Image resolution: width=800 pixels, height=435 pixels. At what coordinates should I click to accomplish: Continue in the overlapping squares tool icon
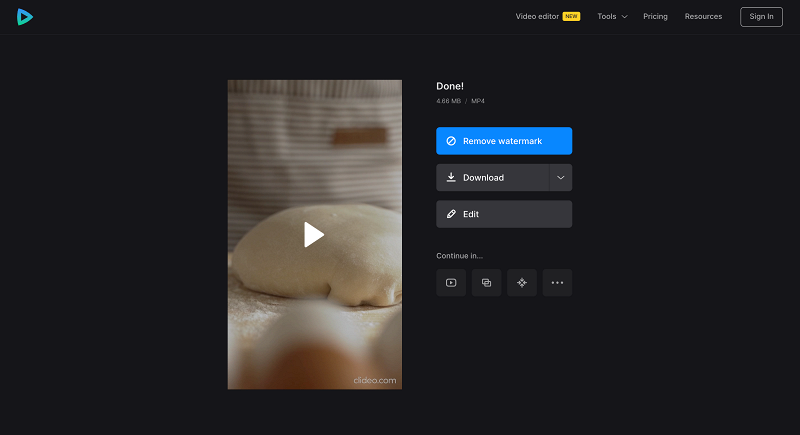click(x=486, y=283)
